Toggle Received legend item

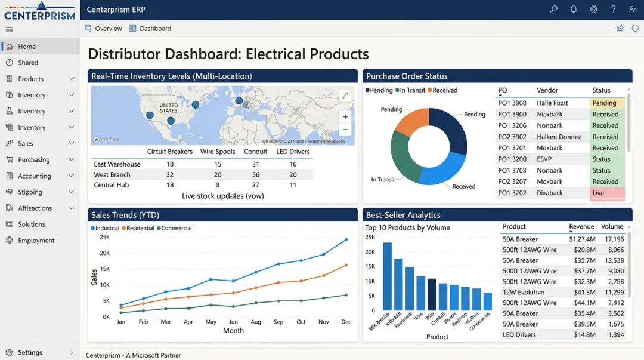[442, 90]
